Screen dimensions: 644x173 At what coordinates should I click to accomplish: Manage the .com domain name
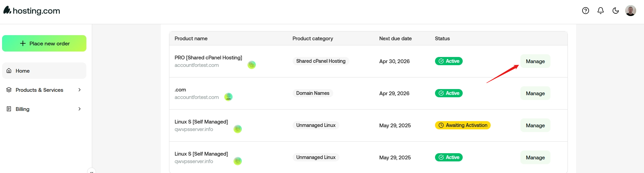coord(535,93)
